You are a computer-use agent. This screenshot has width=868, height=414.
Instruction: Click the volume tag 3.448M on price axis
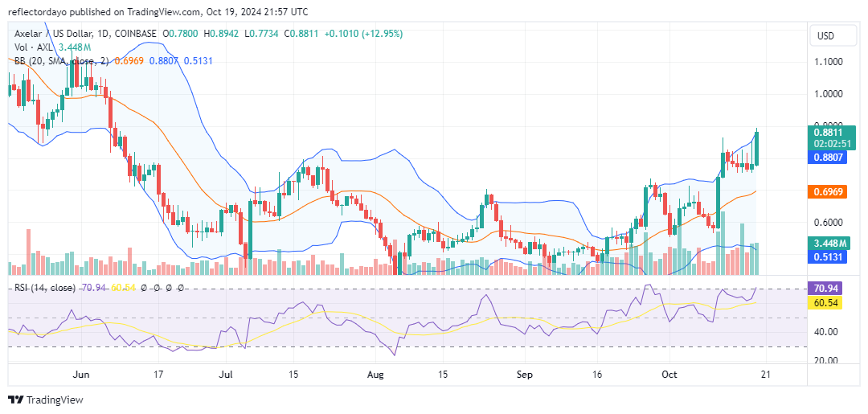coord(828,244)
